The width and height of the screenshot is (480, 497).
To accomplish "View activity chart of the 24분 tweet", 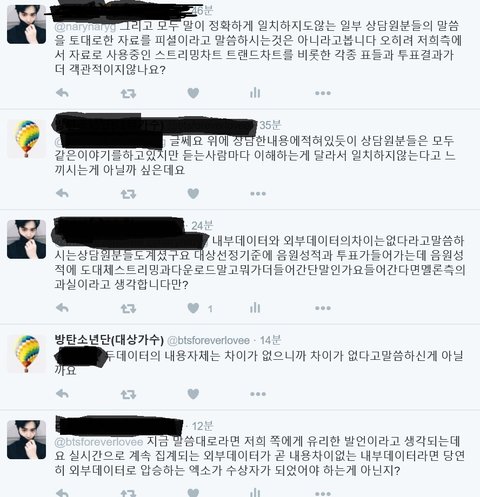I will 255,308.
